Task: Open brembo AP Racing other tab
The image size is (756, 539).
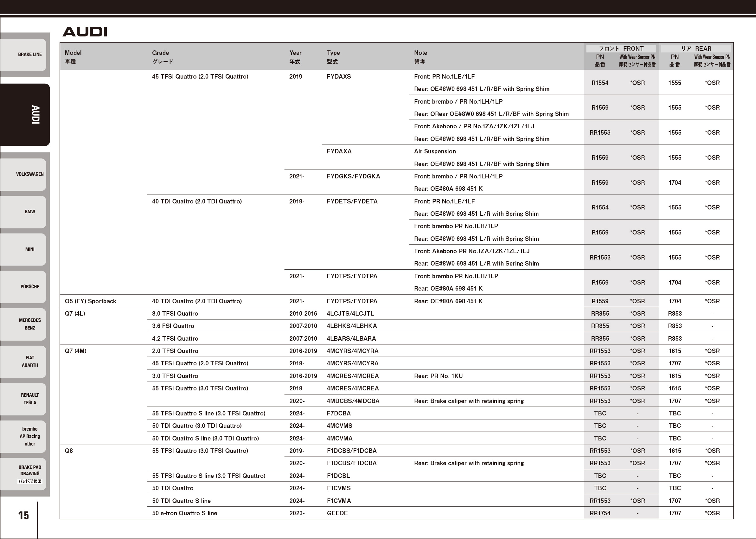Action: (23, 436)
